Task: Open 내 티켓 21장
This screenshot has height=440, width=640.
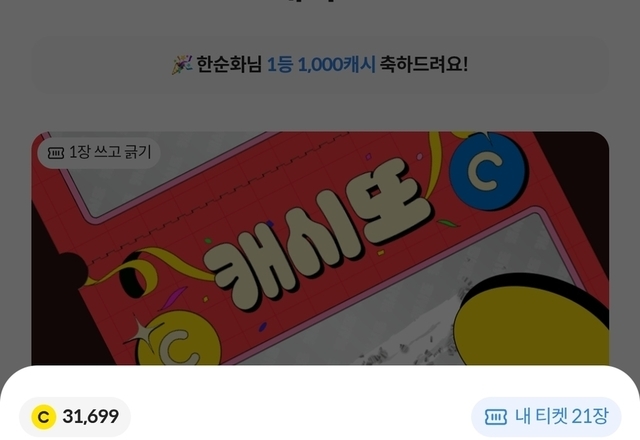Action: coord(546,417)
